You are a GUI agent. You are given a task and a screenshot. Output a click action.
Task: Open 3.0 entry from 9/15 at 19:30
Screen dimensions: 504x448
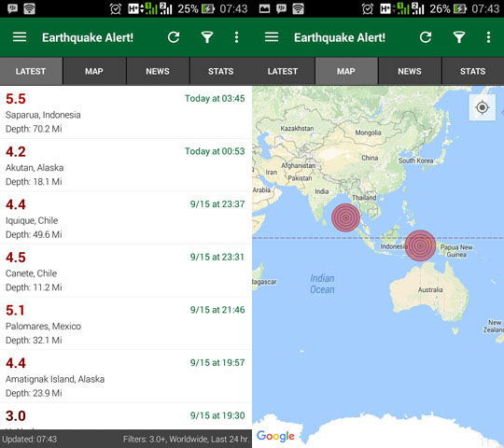126,416
